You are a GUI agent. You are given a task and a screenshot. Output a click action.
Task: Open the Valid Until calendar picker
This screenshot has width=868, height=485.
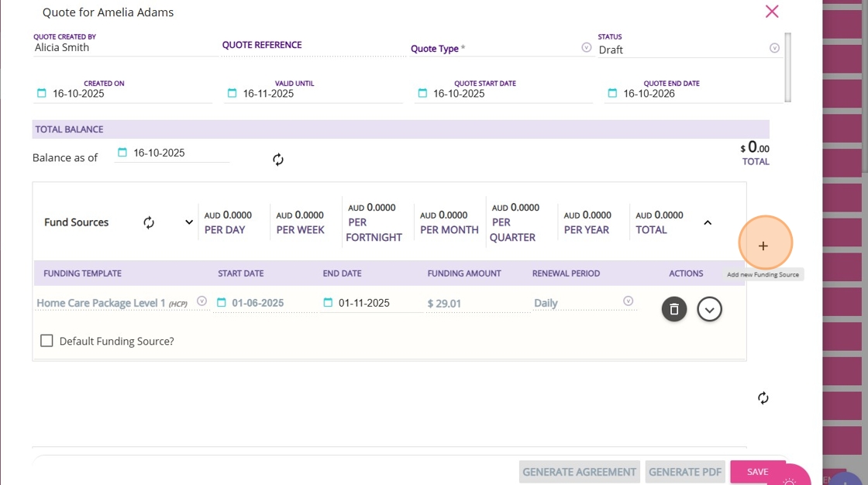232,94
